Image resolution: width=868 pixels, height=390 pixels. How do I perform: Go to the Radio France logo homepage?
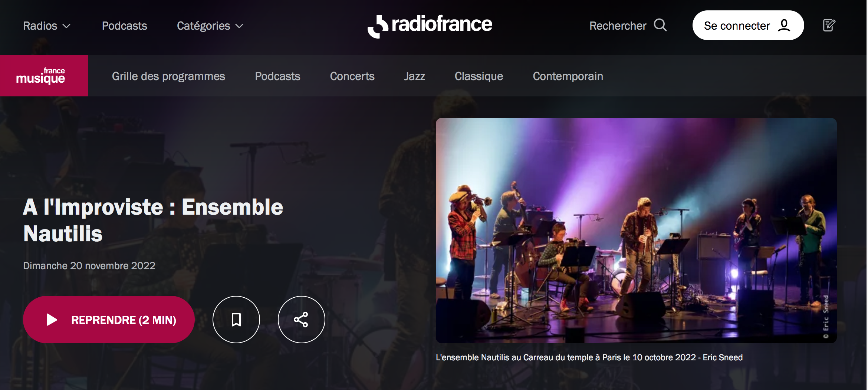(x=430, y=26)
